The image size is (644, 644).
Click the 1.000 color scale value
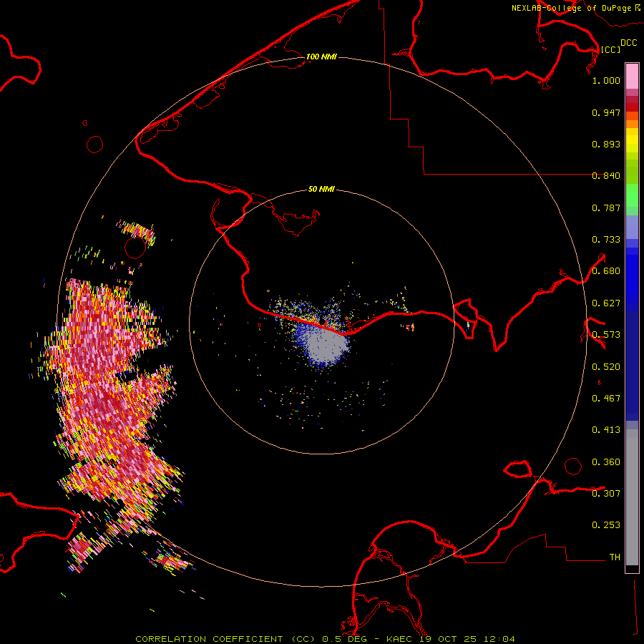pyautogui.click(x=606, y=80)
